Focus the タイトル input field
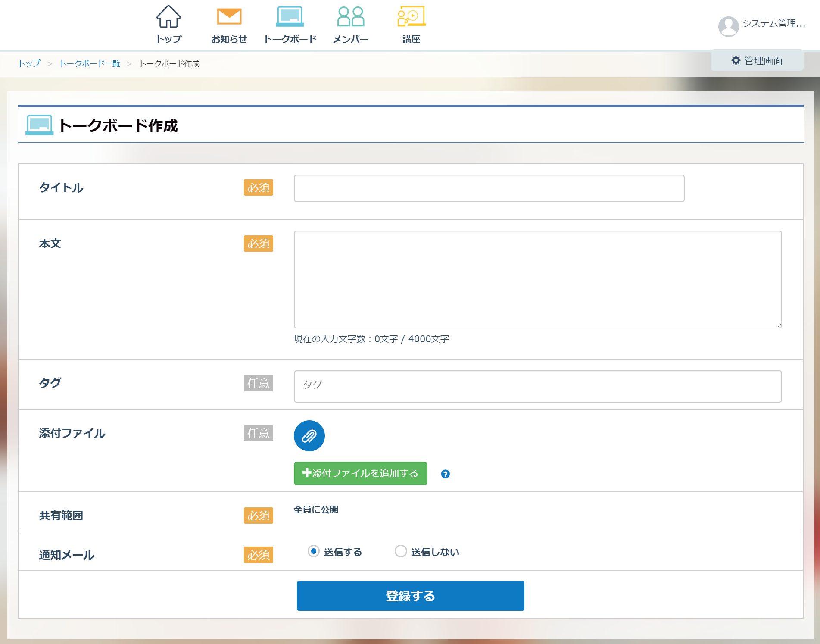The height and width of the screenshot is (644, 820). point(489,188)
